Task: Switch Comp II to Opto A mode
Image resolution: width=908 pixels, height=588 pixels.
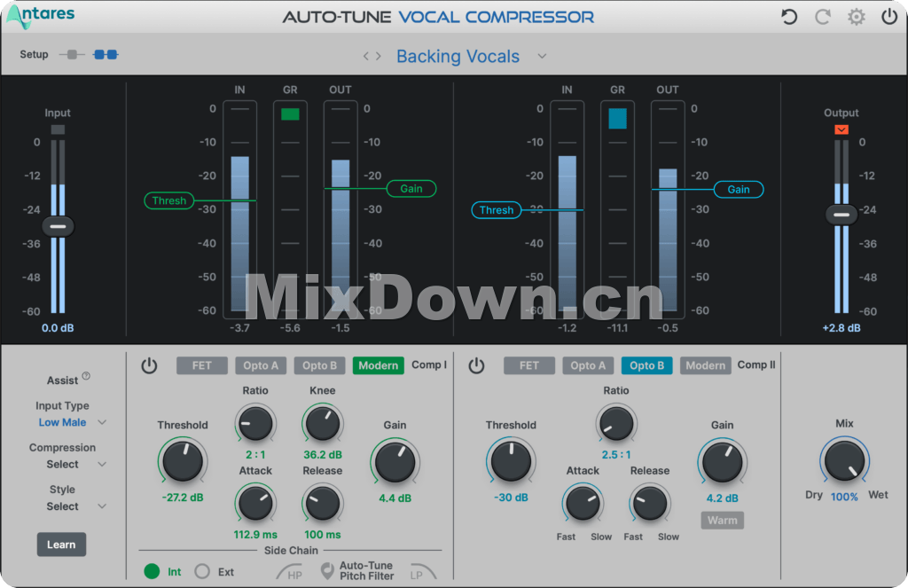Action: point(589,365)
